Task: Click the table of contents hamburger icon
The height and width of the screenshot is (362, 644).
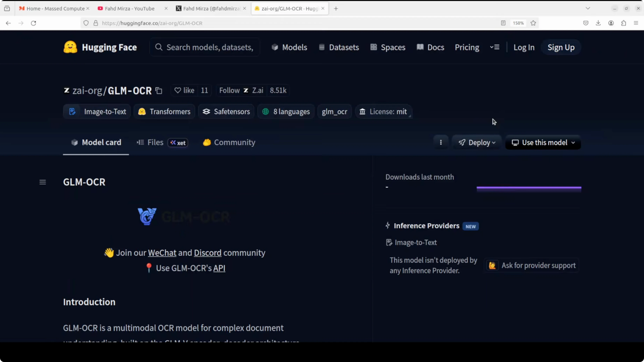Action: (43, 182)
